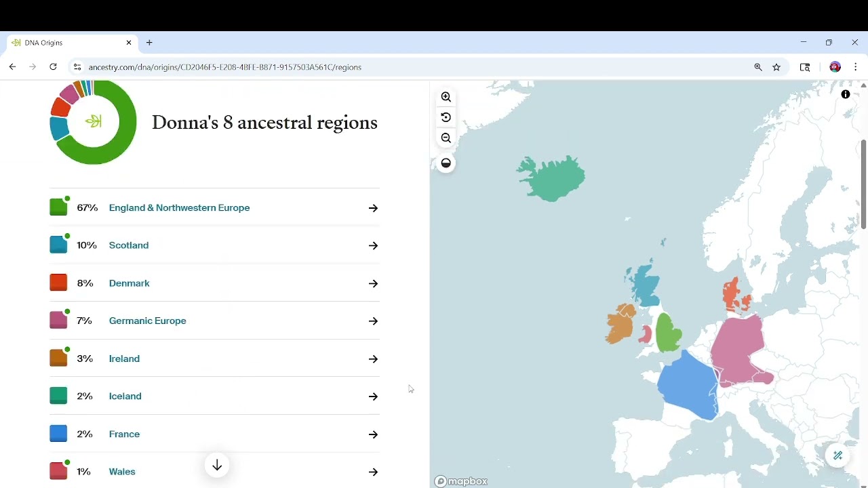Zoom out on the map

pyautogui.click(x=446, y=138)
